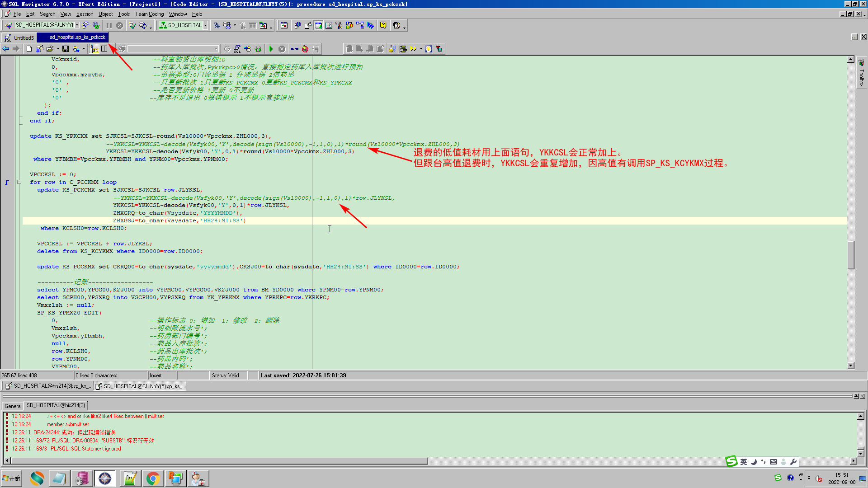Click the Save file icon

(x=66, y=49)
